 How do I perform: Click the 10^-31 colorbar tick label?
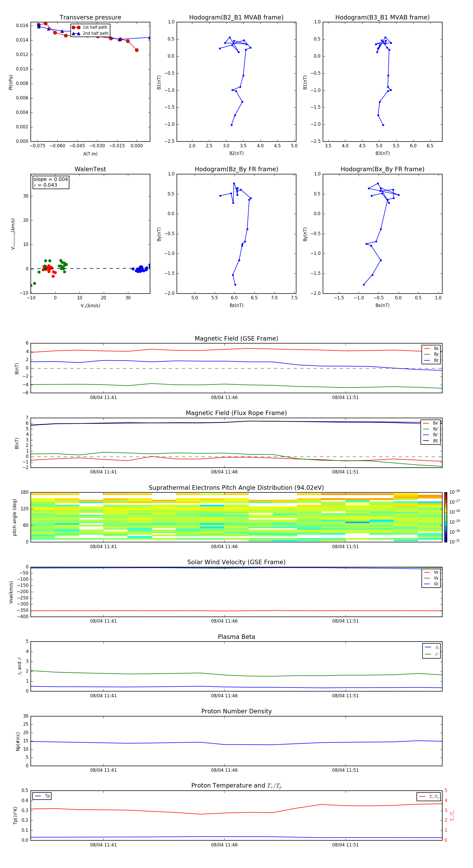click(x=455, y=542)
